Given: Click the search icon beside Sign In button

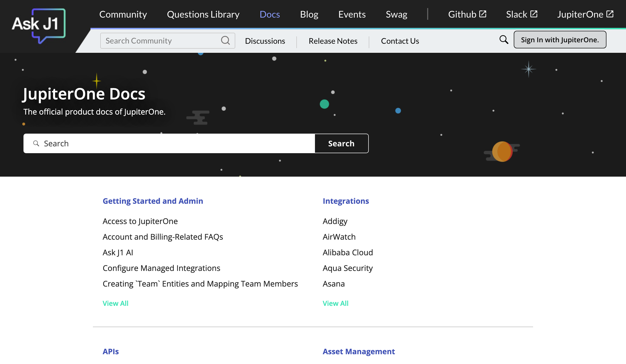Looking at the screenshot, I should [x=504, y=40].
